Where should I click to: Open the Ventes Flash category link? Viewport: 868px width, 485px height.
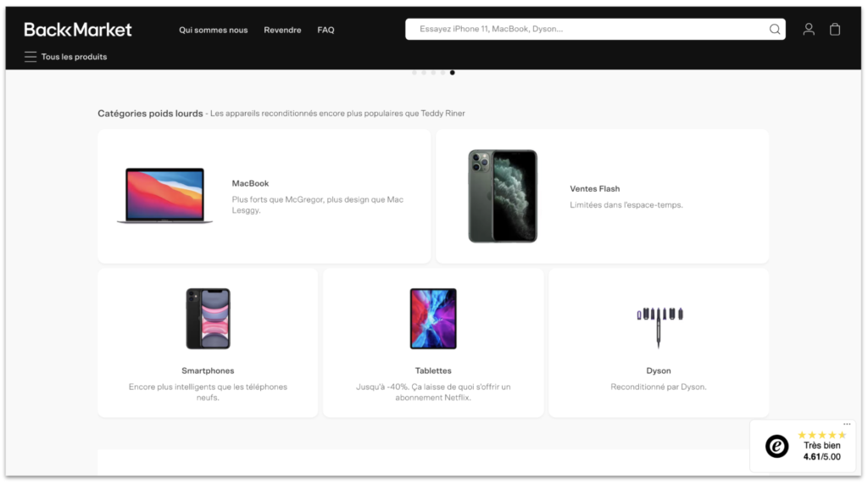pos(594,189)
